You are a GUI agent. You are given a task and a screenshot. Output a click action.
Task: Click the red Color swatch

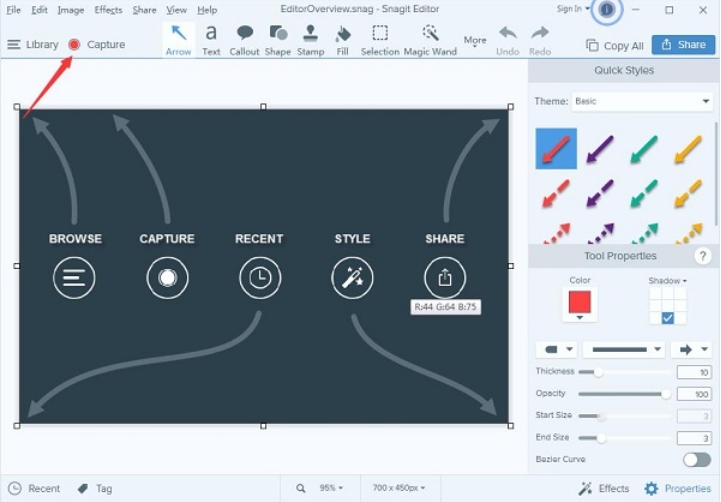579,302
